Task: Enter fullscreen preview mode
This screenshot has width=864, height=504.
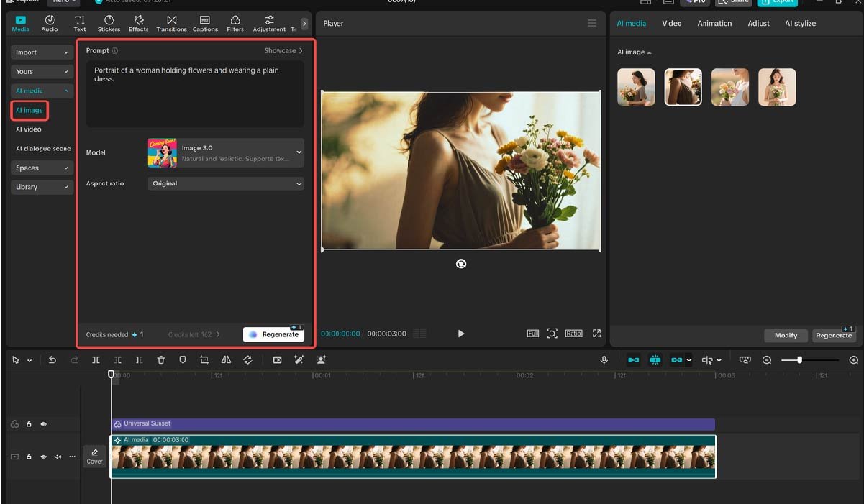Action: point(596,334)
